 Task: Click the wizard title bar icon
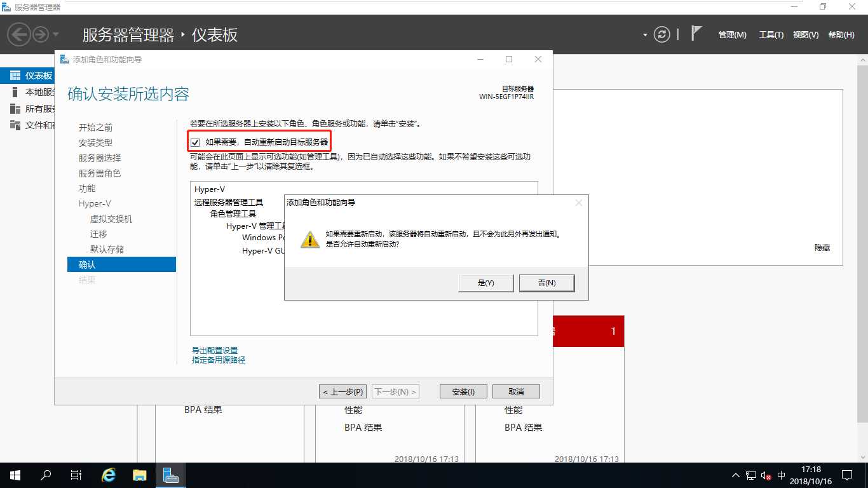pyautogui.click(x=65, y=59)
